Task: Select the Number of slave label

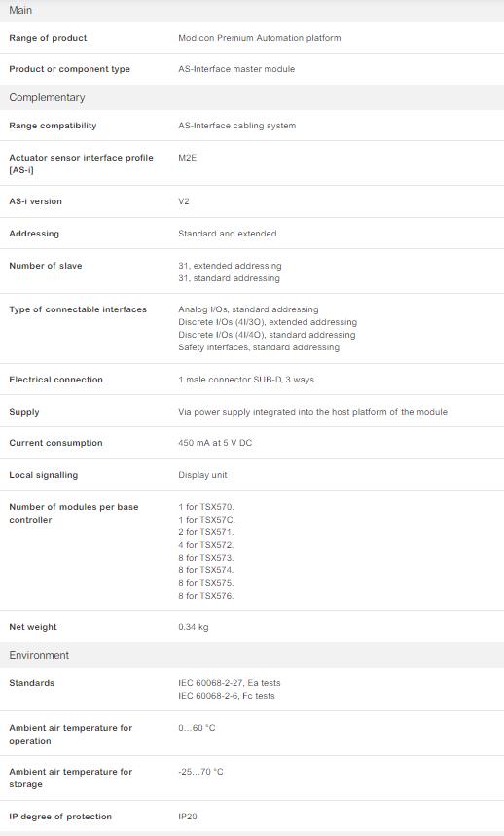Action: point(46,265)
